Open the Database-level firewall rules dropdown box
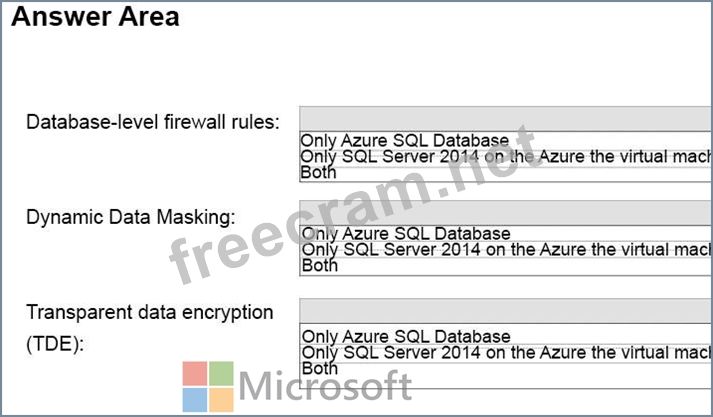The height and width of the screenshot is (417, 713). [x=506, y=119]
